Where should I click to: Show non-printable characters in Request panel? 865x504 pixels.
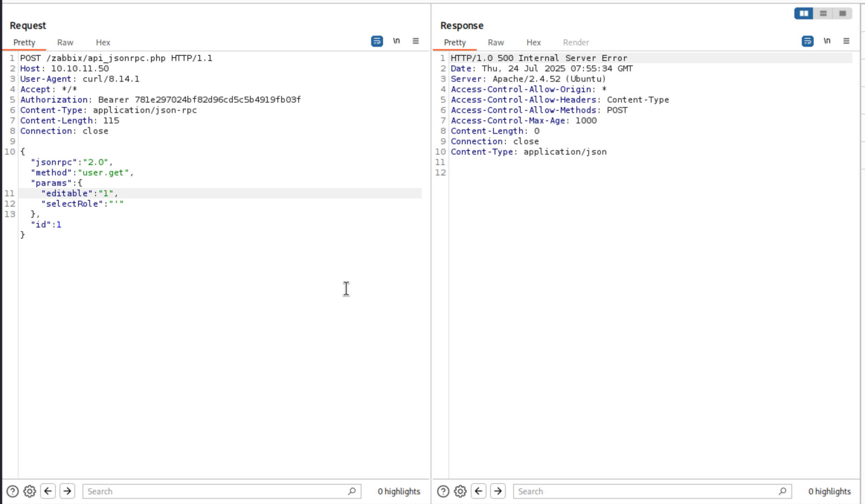point(396,41)
